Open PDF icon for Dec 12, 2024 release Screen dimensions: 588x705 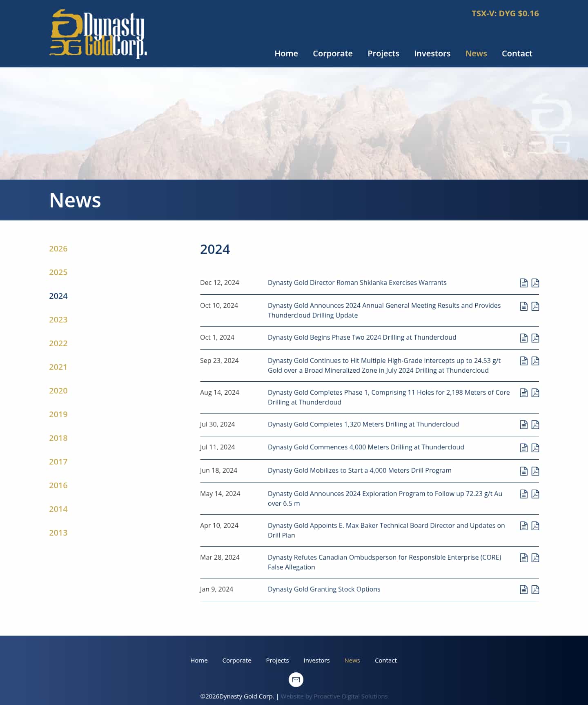535,283
